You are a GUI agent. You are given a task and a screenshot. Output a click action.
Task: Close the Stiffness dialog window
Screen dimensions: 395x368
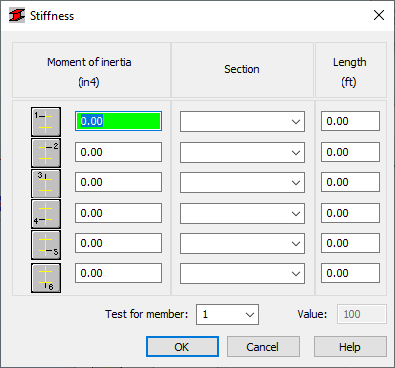tap(379, 15)
